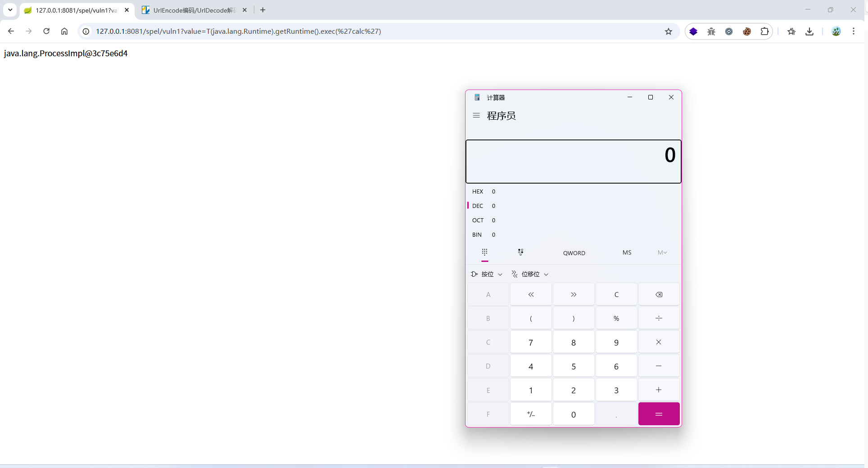This screenshot has width=868, height=468.
Task: Click the digit 3 key
Action: click(x=616, y=390)
